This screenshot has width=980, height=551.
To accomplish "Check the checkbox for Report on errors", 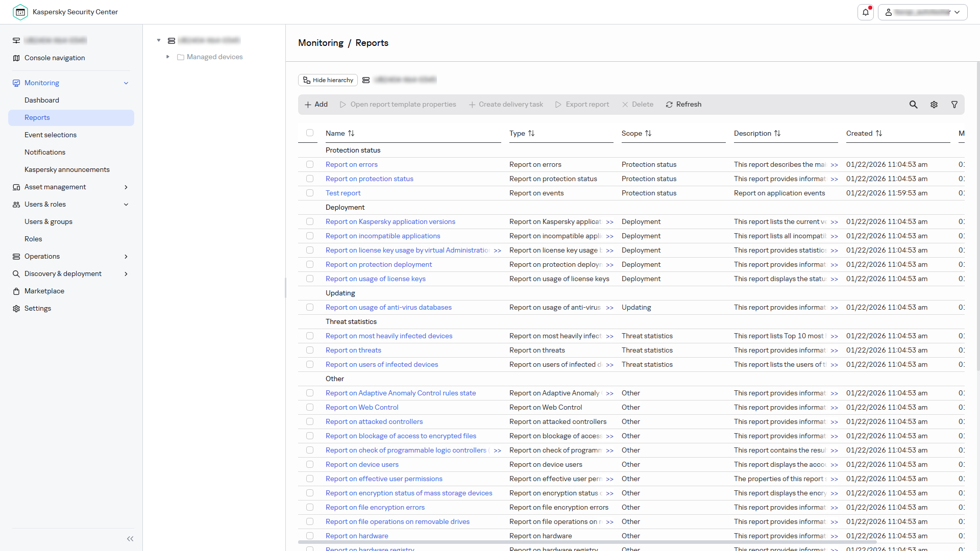I will (x=310, y=164).
